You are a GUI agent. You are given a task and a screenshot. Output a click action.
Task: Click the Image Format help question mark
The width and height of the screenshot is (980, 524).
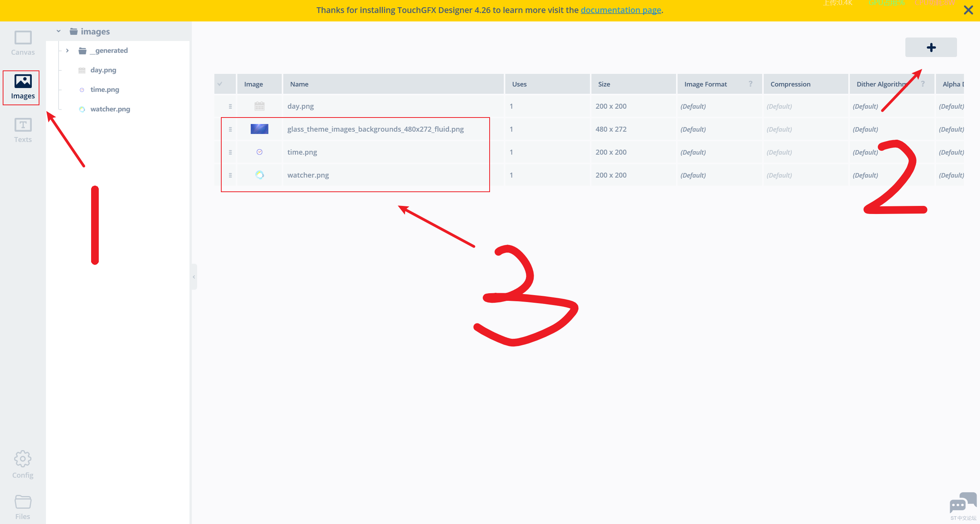(x=750, y=84)
